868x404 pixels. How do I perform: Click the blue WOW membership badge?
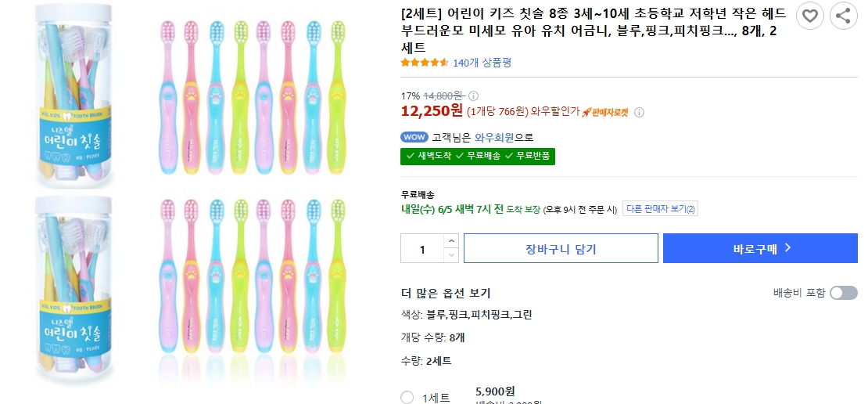pyautogui.click(x=414, y=137)
